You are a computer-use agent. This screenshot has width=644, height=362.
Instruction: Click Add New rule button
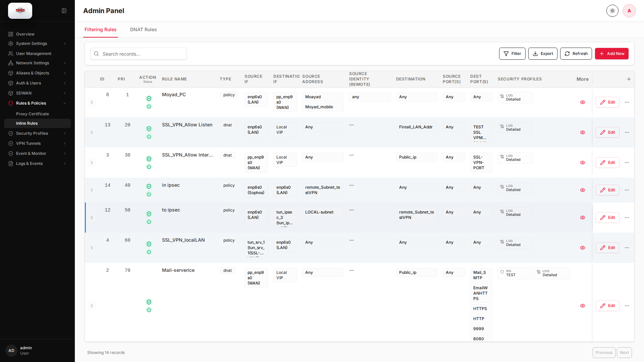(x=612, y=54)
